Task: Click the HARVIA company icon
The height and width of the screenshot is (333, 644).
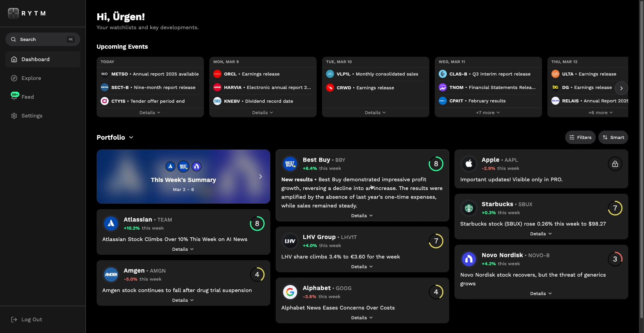Action: 217,87
